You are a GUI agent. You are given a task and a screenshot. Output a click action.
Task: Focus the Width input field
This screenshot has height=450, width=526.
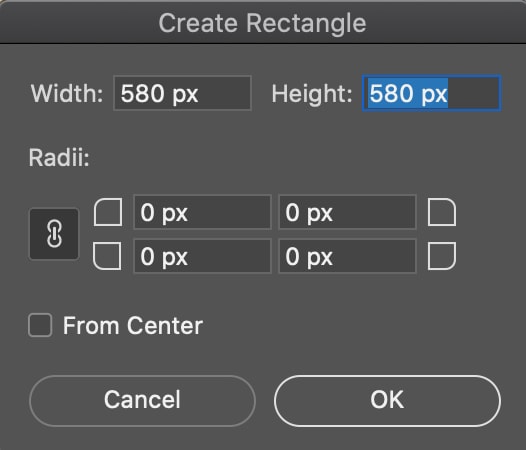tap(182, 93)
